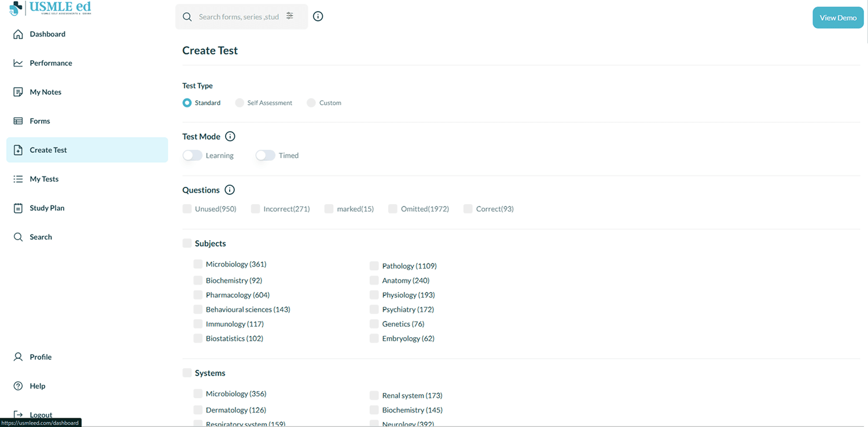Focus the search forms input field
The height and width of the screenshot is (427, 868).
pos(238,17)
